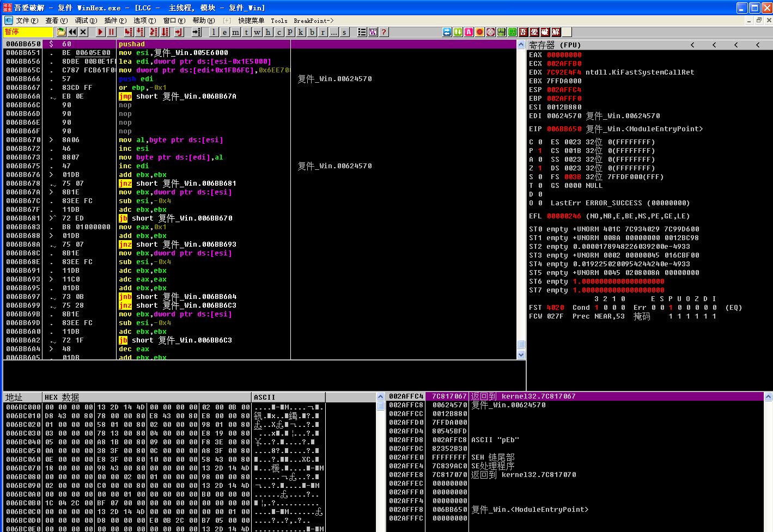Click the green 010101 binary plugin icon

(x=502, y=32)
